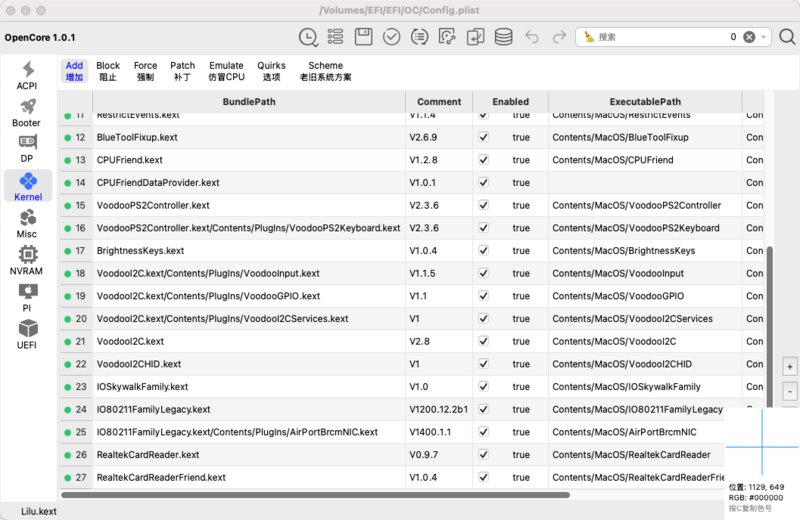Switch to the Emulate CPU tab

click(x=227, y=71)
